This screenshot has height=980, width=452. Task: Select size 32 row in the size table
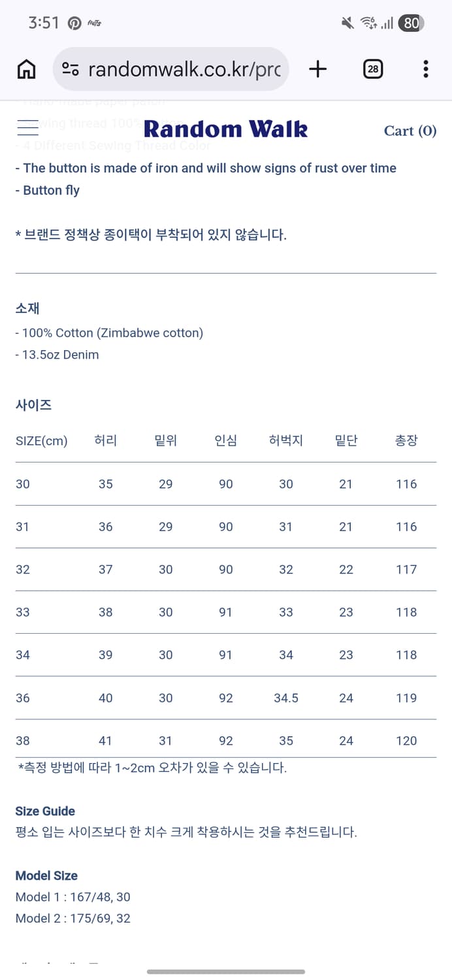(x=225, y=569)
